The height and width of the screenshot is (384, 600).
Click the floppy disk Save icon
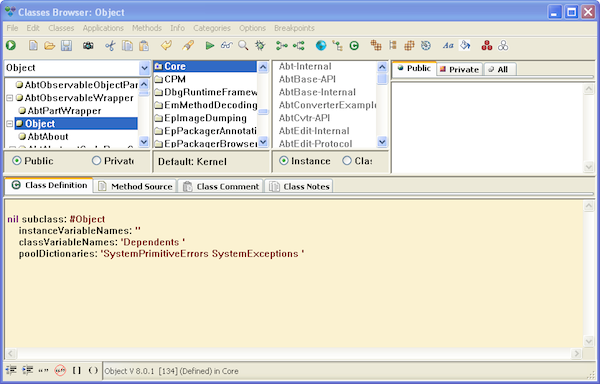click(67, 46)
